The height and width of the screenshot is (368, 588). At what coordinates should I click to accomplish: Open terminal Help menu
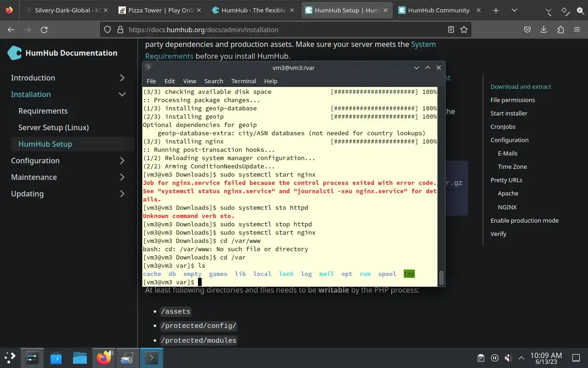click(x=271, y=81)
